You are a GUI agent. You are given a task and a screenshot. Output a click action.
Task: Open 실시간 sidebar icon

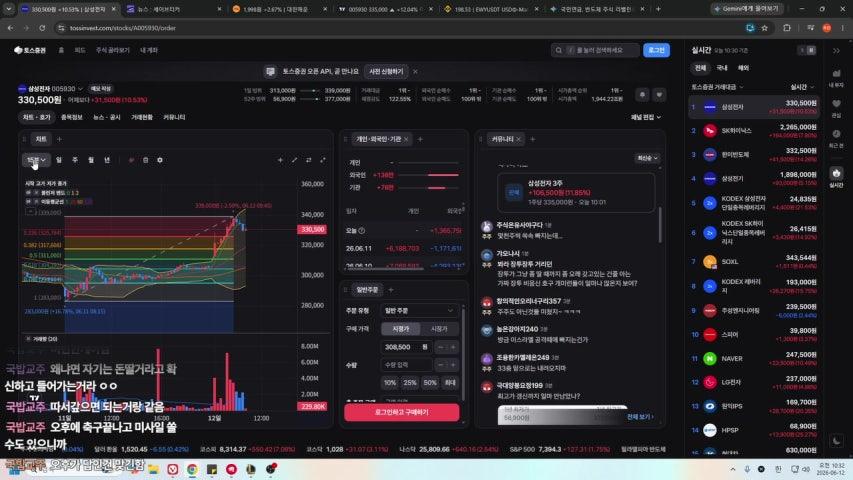pyautogui.click(x=836, y=177)
